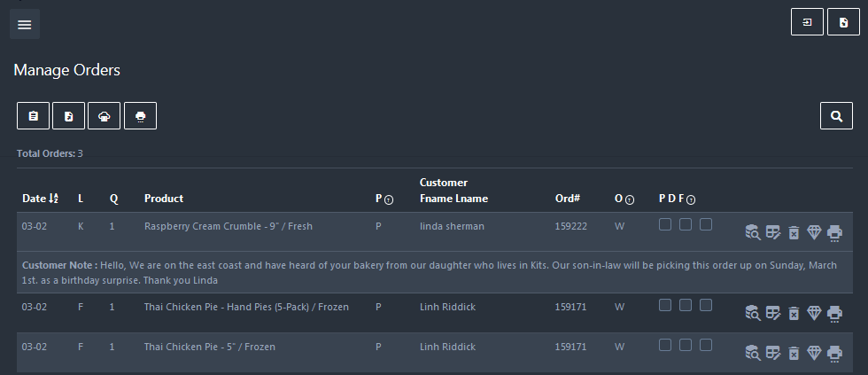868x375 pixels.
Task: Print the Thai Chicken Hand Pies order
Action: pyautogui.click(x=834, y=314)
